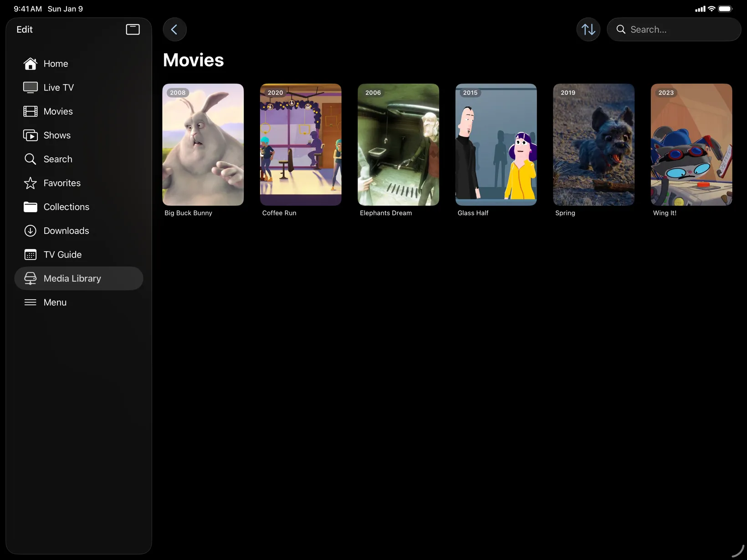Select the Collections sidebar label

click(x=67, y=207)
